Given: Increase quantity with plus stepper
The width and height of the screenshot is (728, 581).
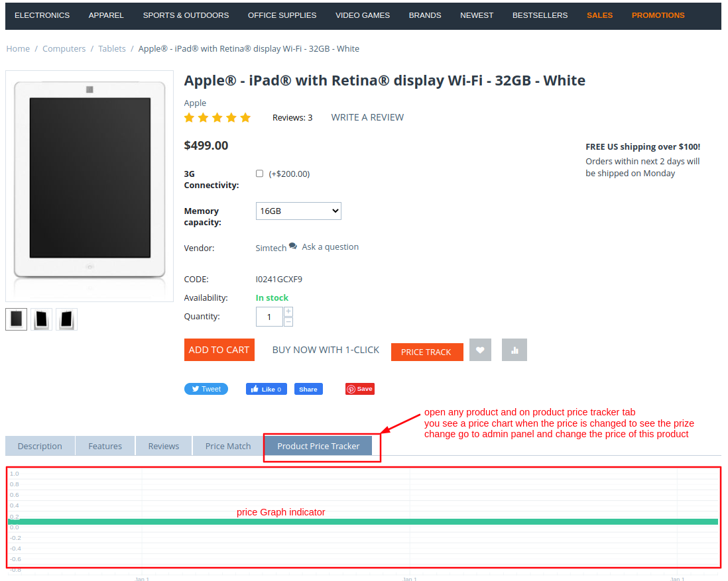Looking at the screenshot, I should point(288,311).
